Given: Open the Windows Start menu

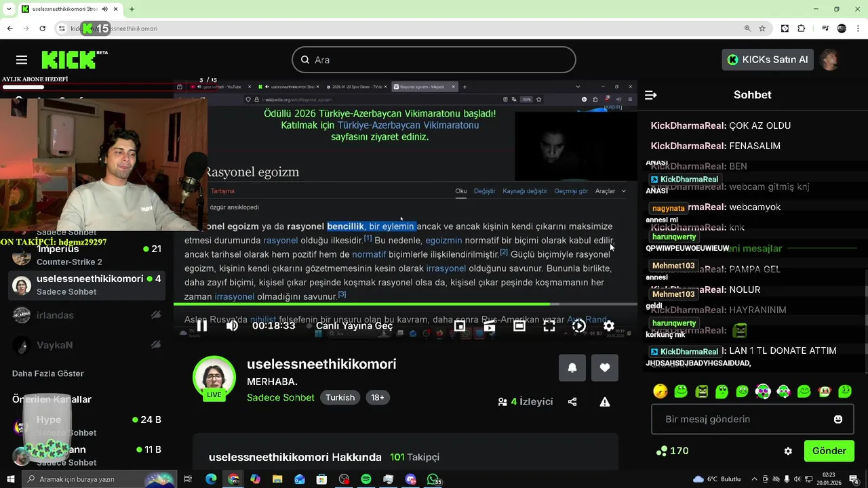Looking at the screenshot, I should 11,479.
